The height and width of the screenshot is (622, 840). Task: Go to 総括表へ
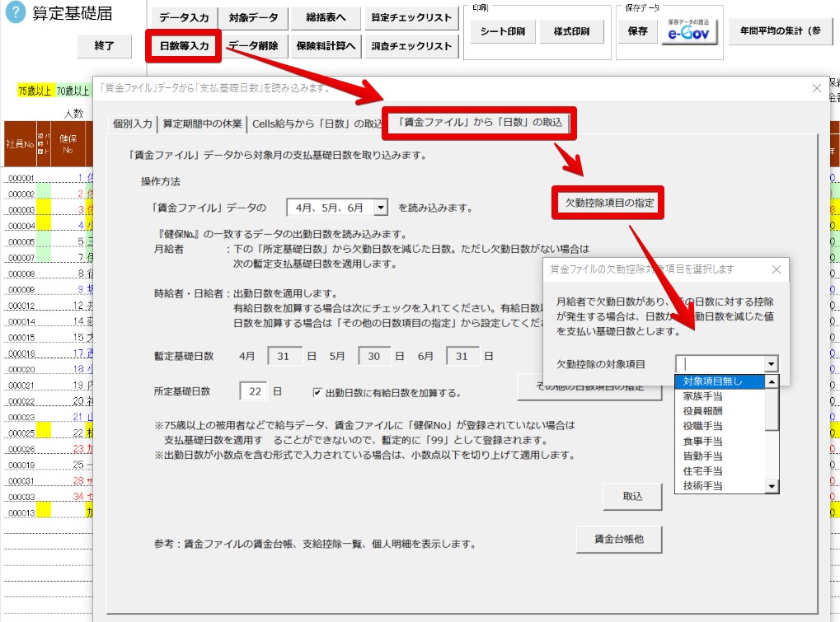coord(326,17)
